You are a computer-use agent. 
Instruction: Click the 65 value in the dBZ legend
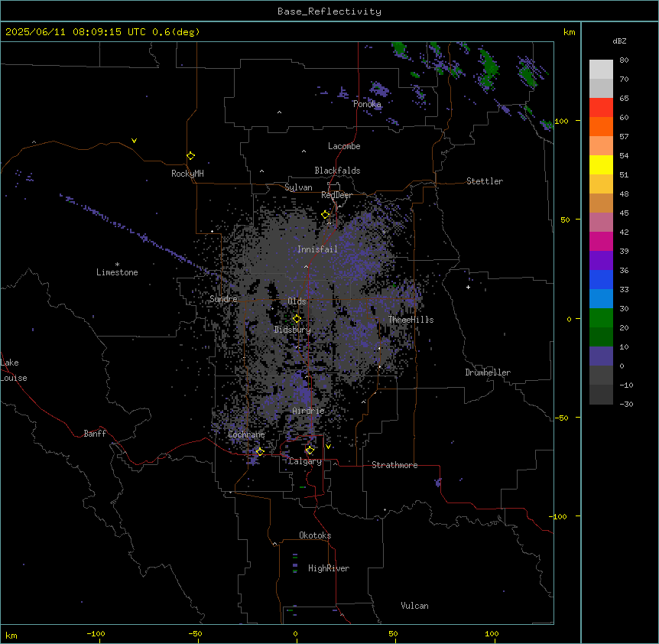point(624,99)
